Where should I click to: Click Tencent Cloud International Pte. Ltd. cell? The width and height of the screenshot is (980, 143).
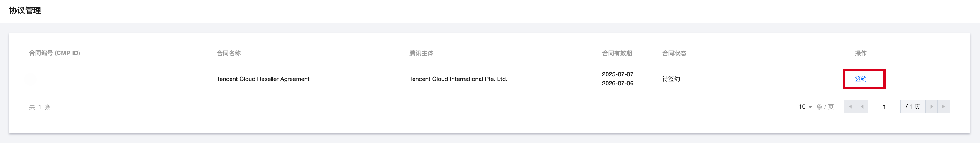(458, 79)
